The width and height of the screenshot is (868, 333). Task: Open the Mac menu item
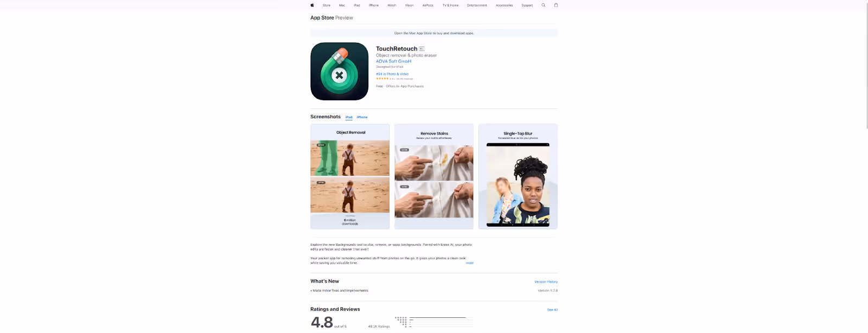pos(342,5)
